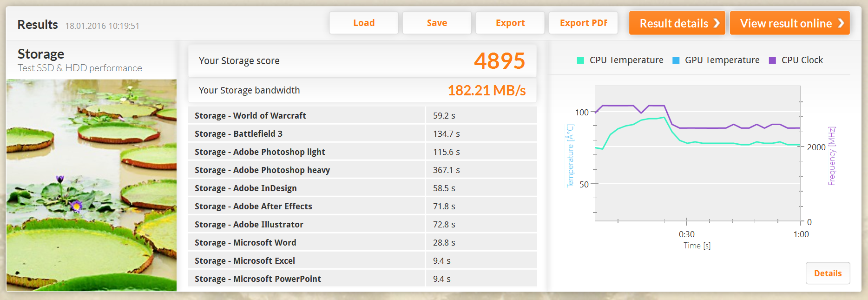Select the Storage - Adobe After Effects row
This screenshot has height=300, width=868.
pos(362,206)
